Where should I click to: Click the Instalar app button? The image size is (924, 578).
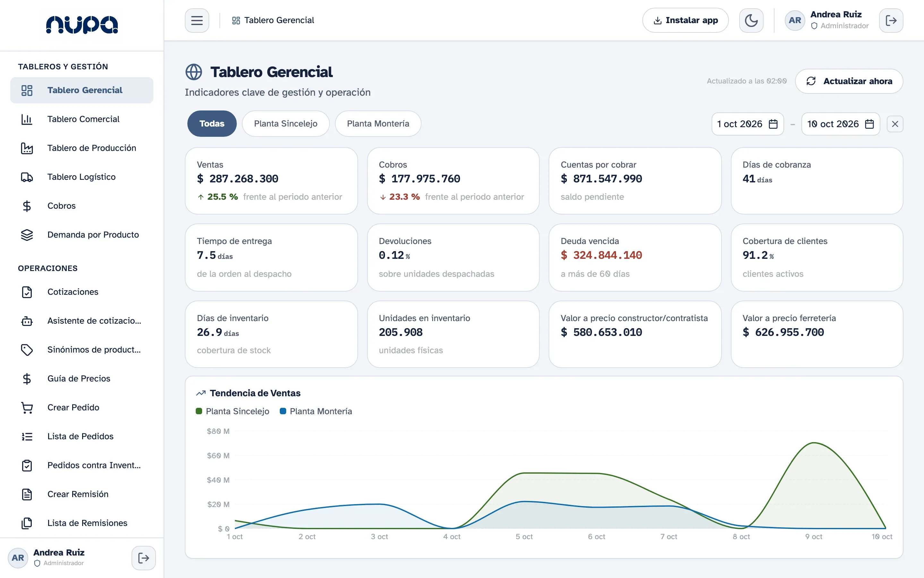[x=685, y=20]
